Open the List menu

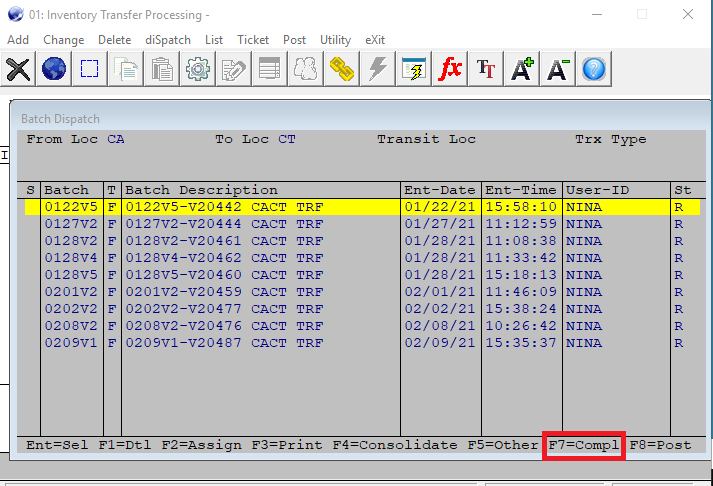214,40
